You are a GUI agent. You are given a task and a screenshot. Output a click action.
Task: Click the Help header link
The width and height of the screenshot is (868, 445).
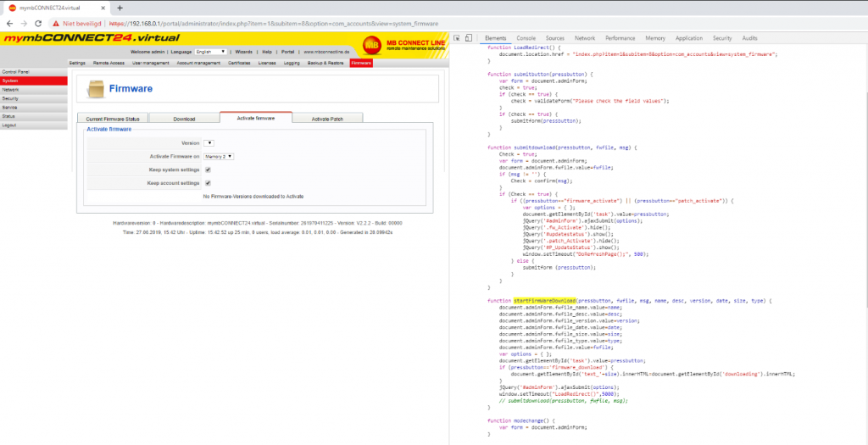pyautogui.click(x=267, y=52)
